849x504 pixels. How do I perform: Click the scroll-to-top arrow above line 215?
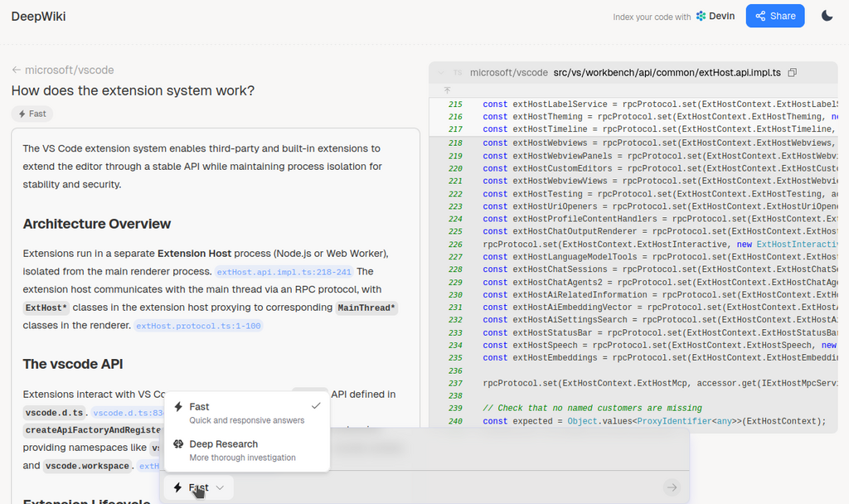point(448,90)
